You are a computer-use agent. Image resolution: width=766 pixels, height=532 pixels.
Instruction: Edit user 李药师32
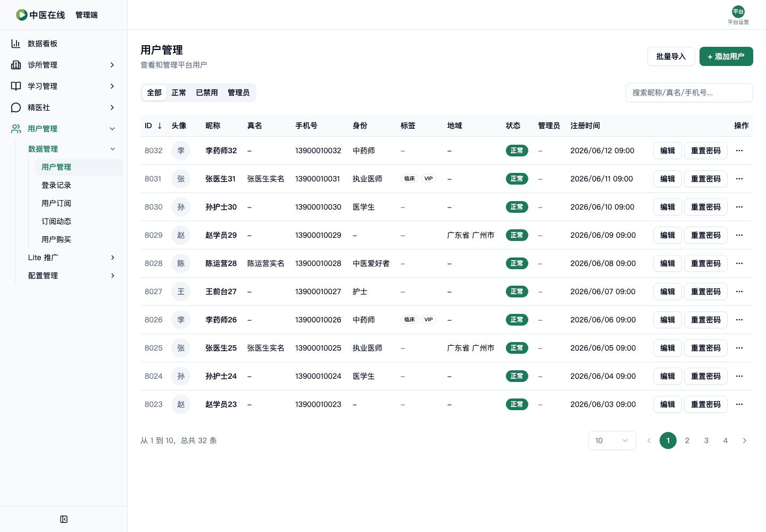pos(668,151)
